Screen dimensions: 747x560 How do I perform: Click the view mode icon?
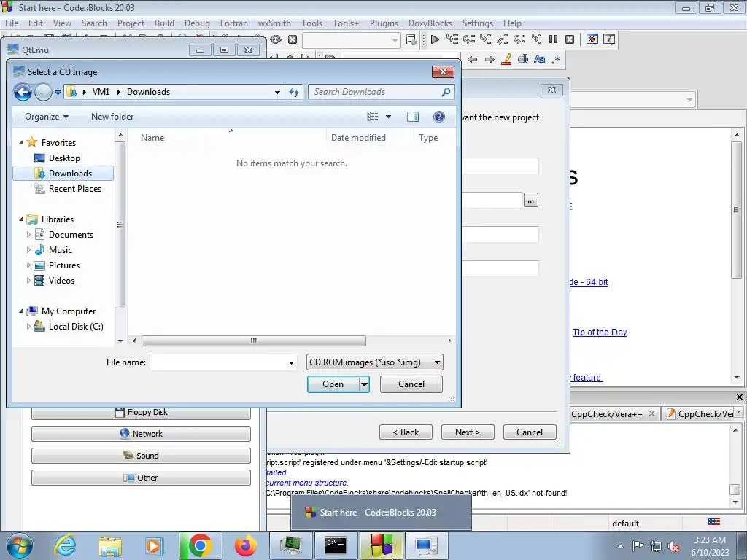pyautogui.click(x=373, y=117)
